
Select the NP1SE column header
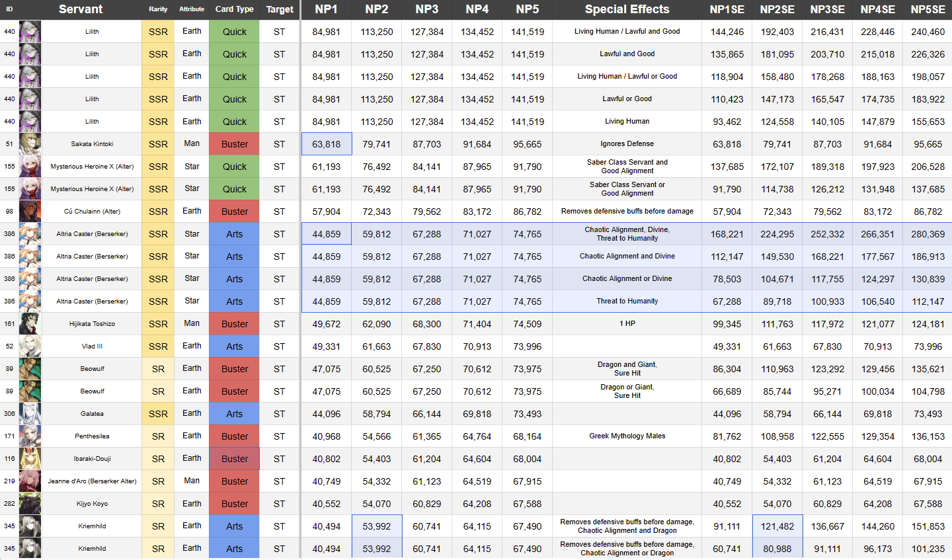727,9
